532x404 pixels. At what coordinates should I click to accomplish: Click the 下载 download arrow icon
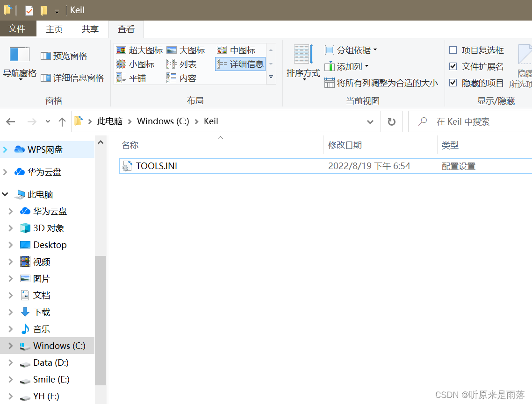tap(25, 312)
